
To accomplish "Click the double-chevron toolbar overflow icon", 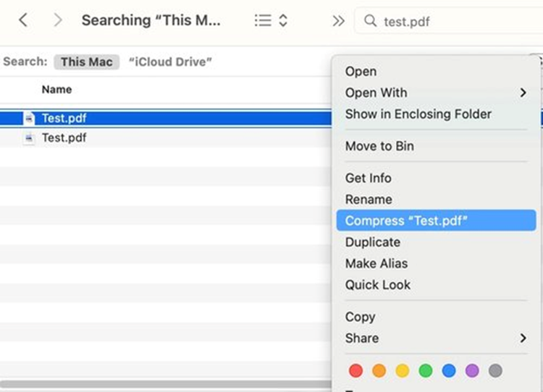I will 338,21.
